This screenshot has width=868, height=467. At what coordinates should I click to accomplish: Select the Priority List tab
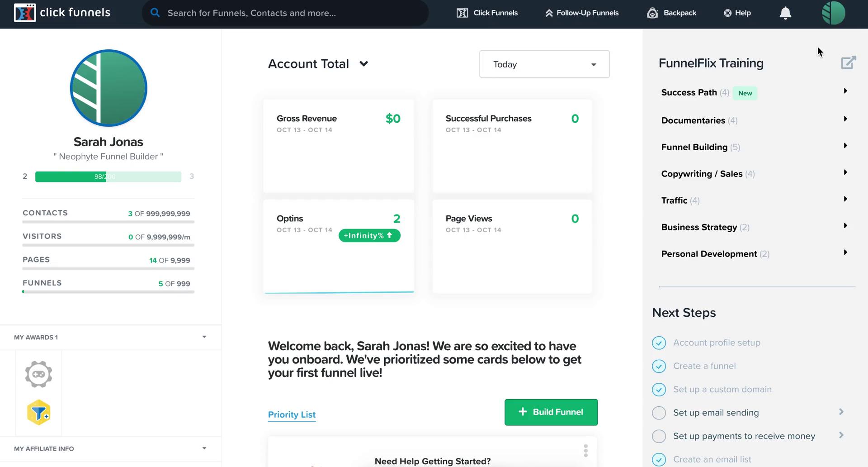(292, 415)
